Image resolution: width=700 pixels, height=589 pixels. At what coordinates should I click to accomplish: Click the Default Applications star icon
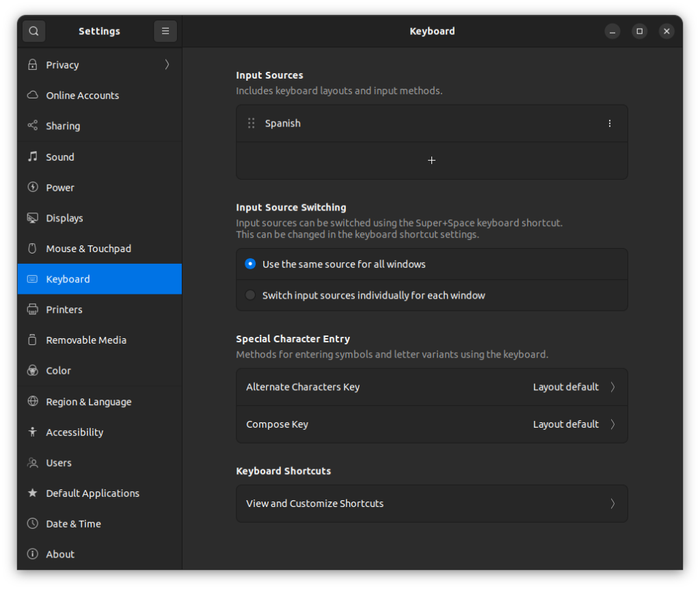[32, 493]
